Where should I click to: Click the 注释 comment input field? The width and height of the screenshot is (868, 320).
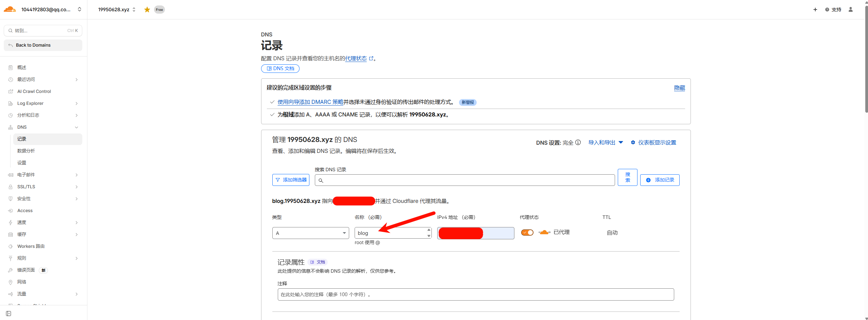[x=475, y=294]
